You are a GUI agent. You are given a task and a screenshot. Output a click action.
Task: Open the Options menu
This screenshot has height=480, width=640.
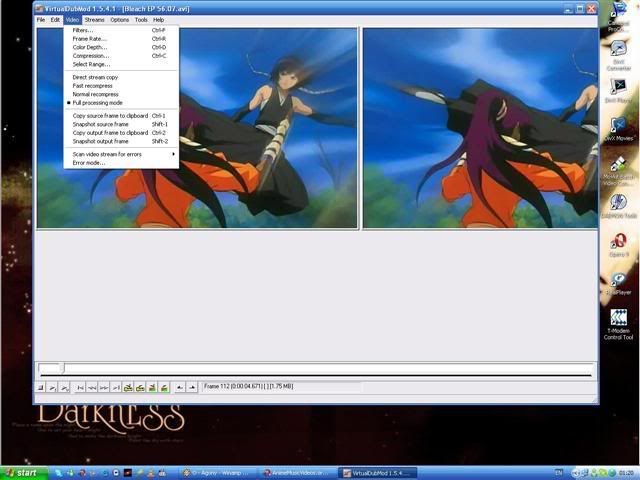click(x=120, y=20)
